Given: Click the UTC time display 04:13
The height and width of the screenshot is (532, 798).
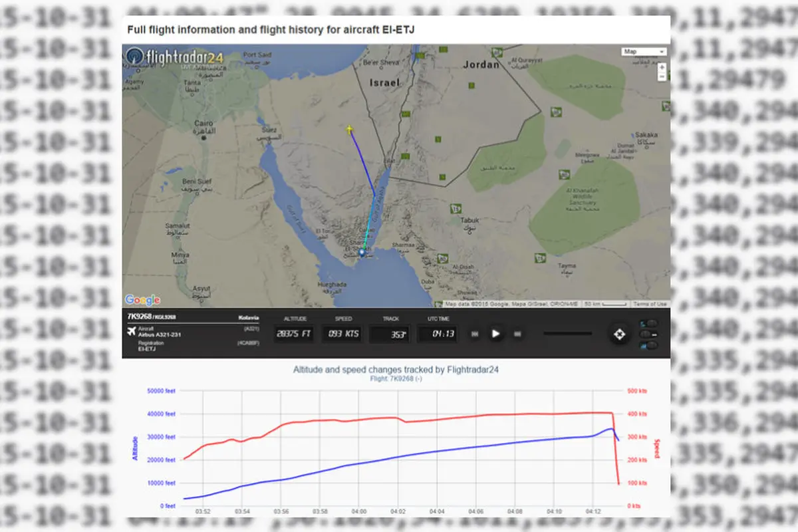Looking at the screenshot, I should (x=437, y=334).
